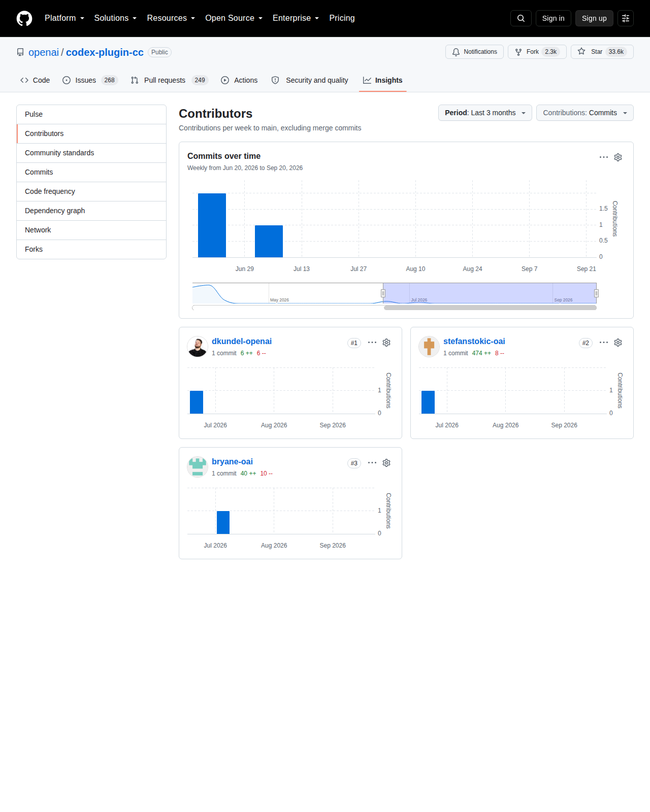Fork the codex-plugin-cc repository
The image size is (650, 812).
pyautogui.click(x=537, y=52)
